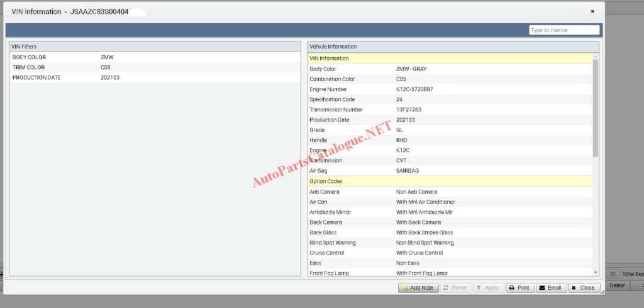The height and width of the screenshot is (308, 644).
Task: Click scroll down arrow in vehicle list
Action: (x=596, y=272)
